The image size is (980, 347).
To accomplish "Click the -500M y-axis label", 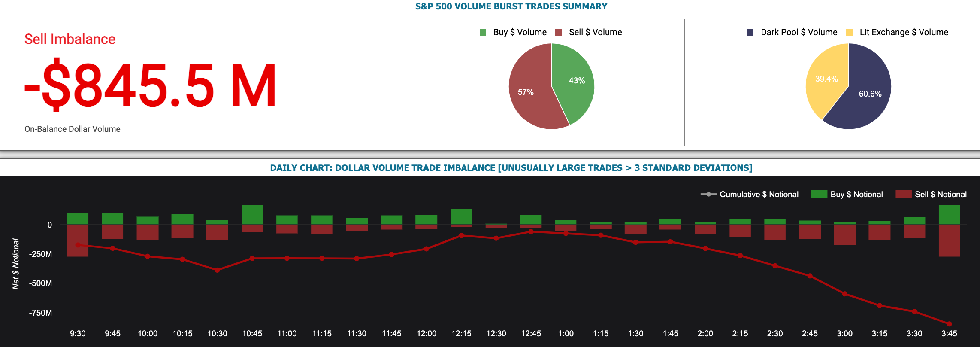I will click(40, 283).
